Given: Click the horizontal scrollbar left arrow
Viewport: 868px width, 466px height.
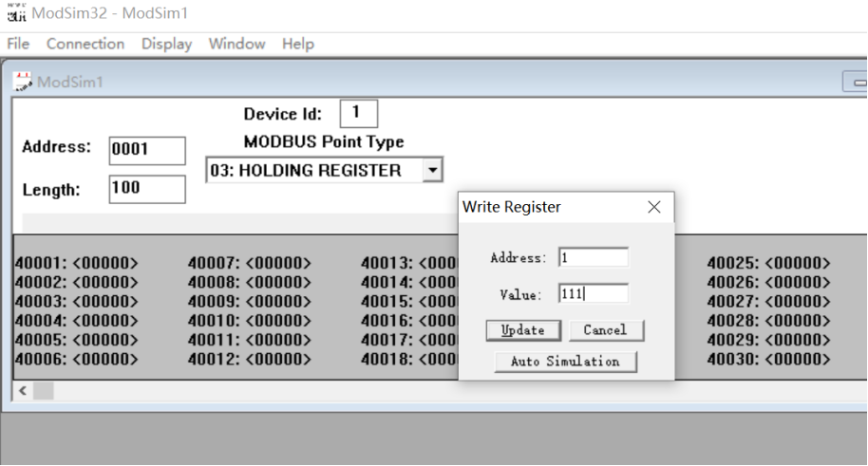Looking at the screenshot, I should (23, 391).
